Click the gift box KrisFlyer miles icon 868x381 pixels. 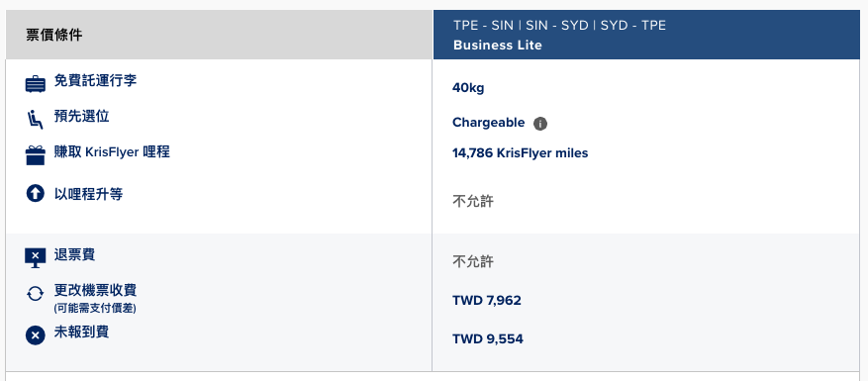coord(36,155)
